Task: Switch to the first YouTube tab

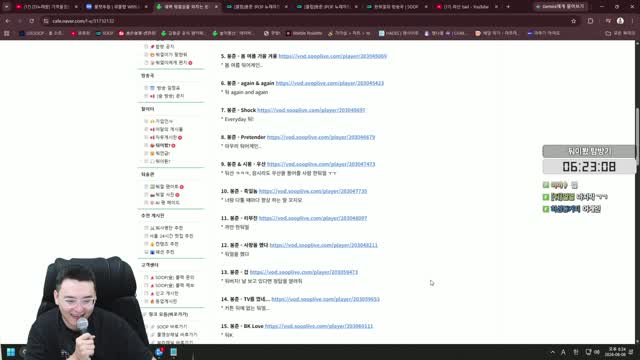Action: 47,7
